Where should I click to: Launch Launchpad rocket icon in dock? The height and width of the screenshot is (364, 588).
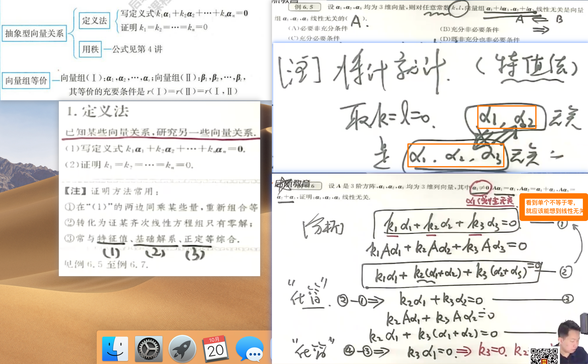tap(182, 349)
